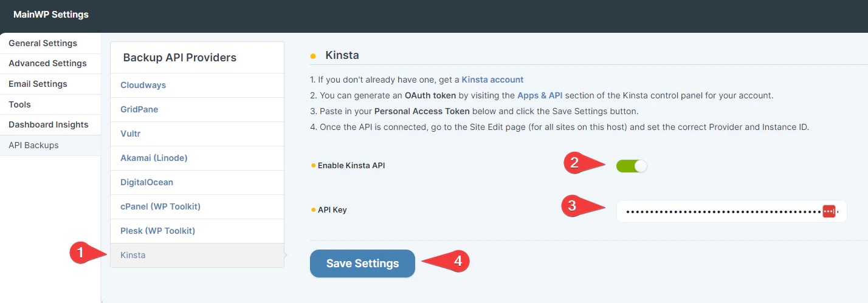Open Tools settings tab

(x=50, y=104)
